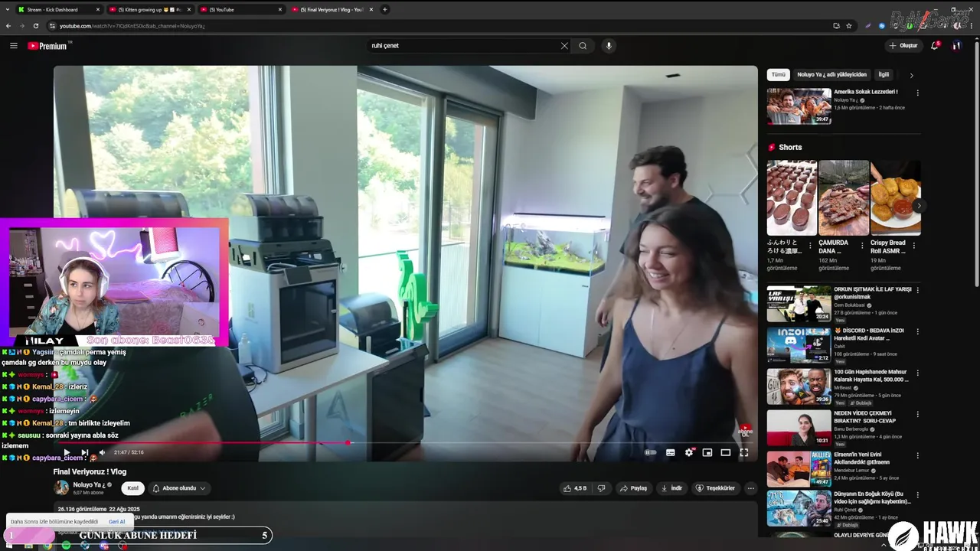The height and width of the screenshot is (551, 980).
Task: Open a new browser tab
Action: (x=385, y=9)
